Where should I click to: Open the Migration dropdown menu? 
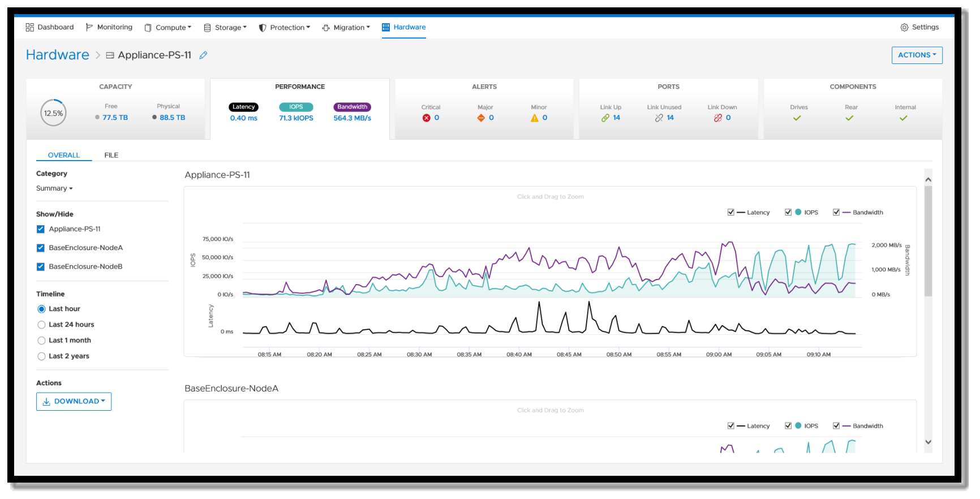(346, 27)
